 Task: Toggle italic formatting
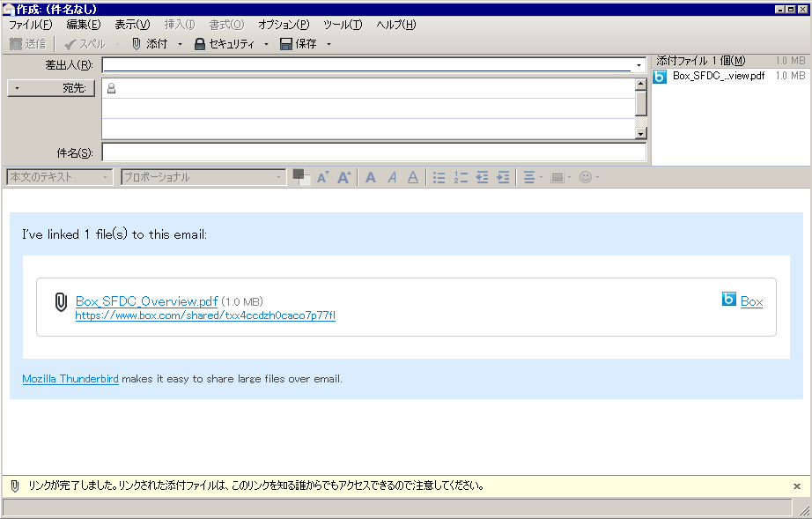[x=392, y=177]
